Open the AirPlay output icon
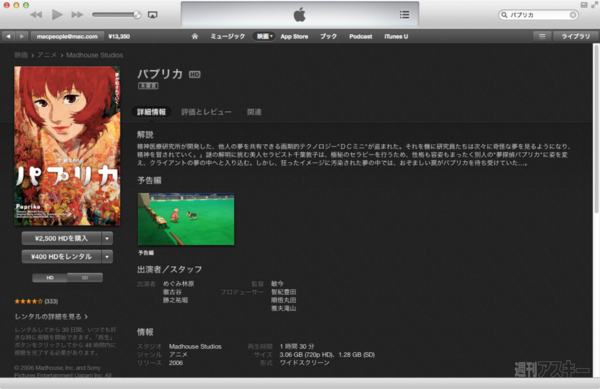 click(x=152, y=15)
